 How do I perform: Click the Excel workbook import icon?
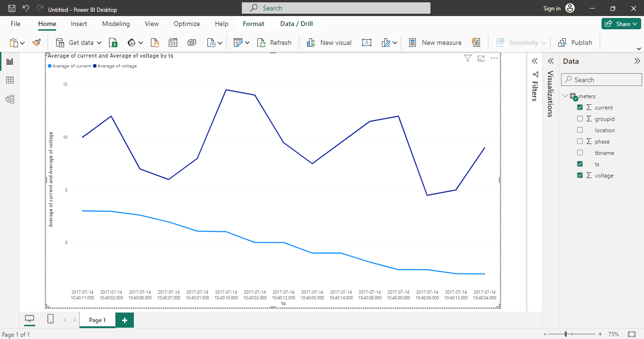pyautogui.click(x=113, y=43)
